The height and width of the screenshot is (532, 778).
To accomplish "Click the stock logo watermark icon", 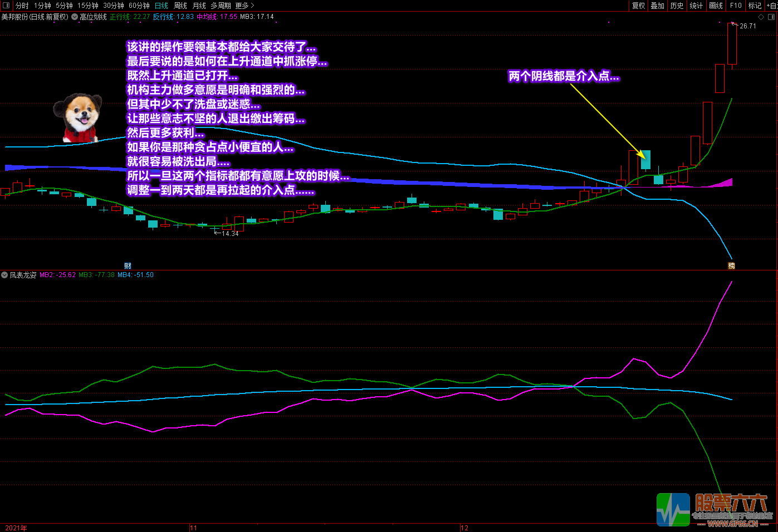I will [673, 509].
